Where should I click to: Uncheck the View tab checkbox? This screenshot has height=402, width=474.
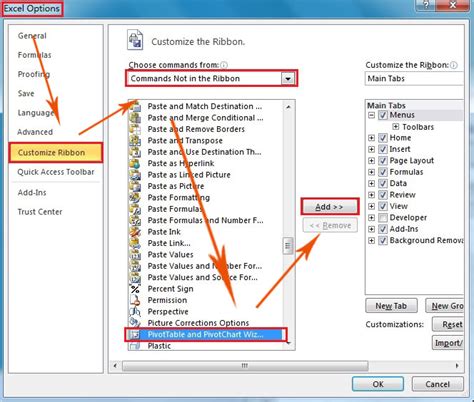(383, 206)
